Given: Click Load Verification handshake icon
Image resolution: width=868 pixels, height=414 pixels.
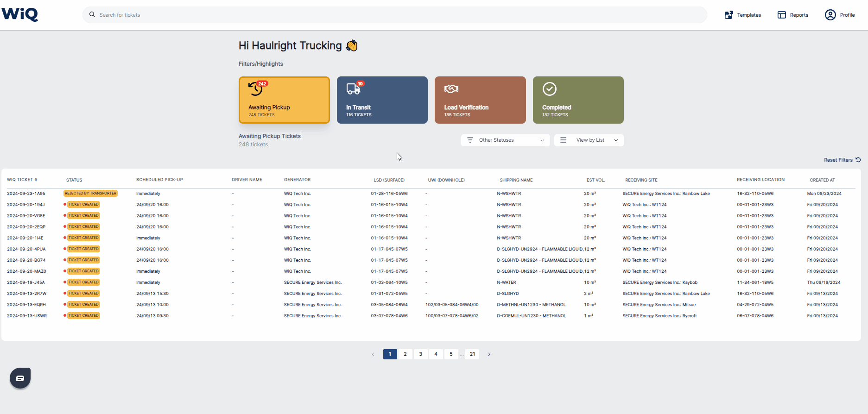Looking at the screenshot, I should [451, 88].
